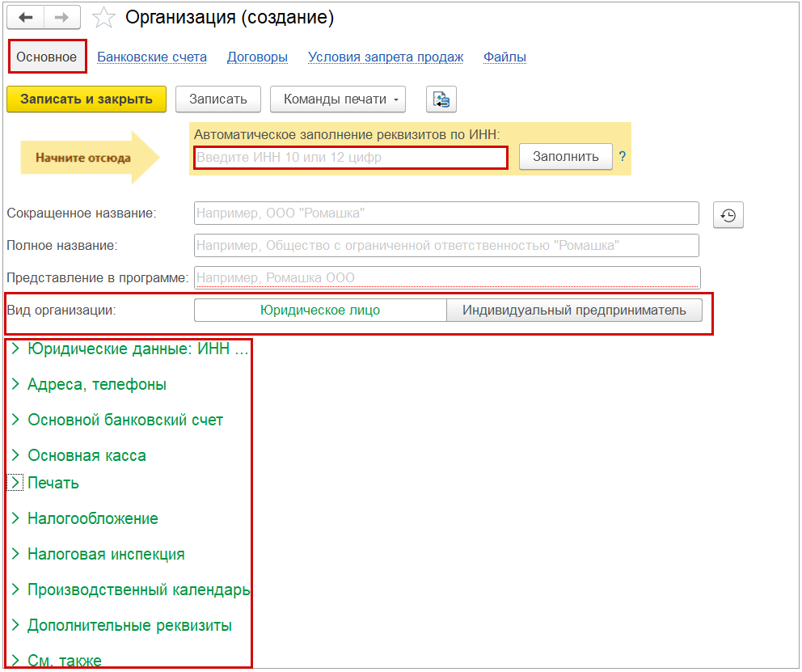The image size is (802, 672).
Task: Expand Производственный календарь section
Action: 130,590
